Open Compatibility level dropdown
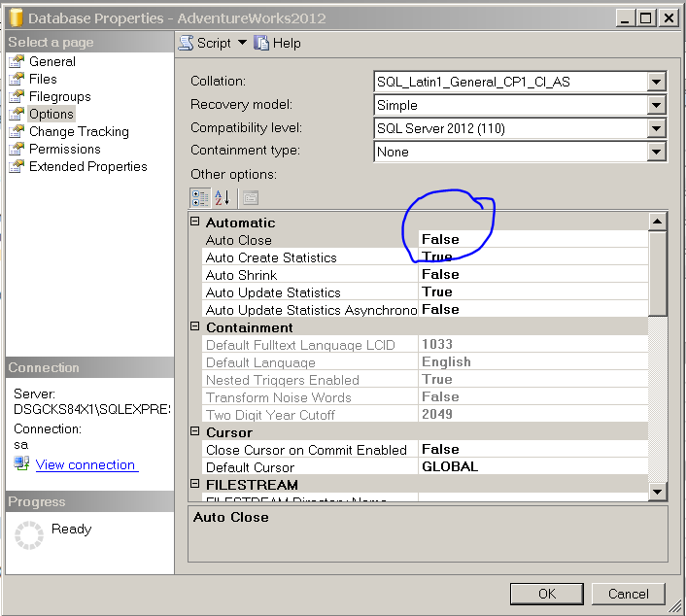Screen dimensions: 686x616 pyautogui.click(x=656, y=129)
